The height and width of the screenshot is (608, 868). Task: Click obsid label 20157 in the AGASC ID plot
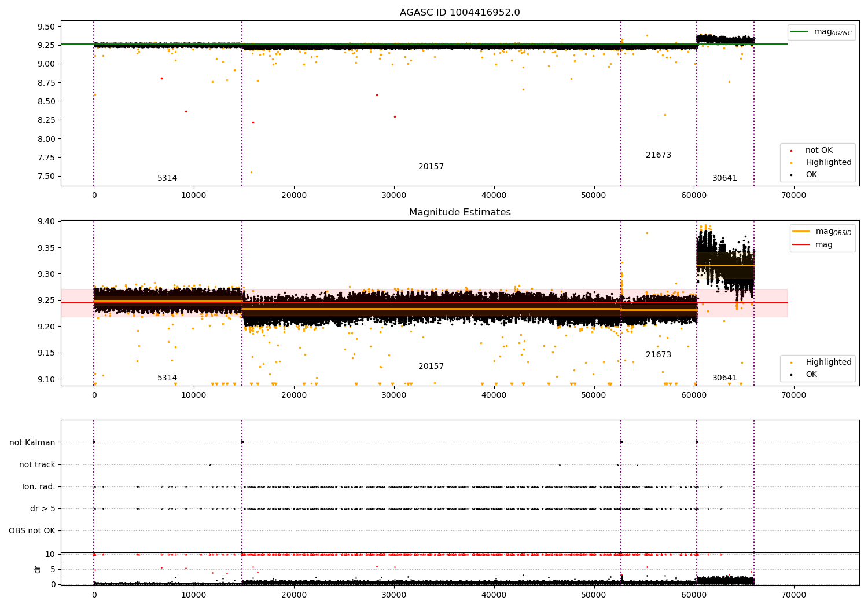click(431, 167)
